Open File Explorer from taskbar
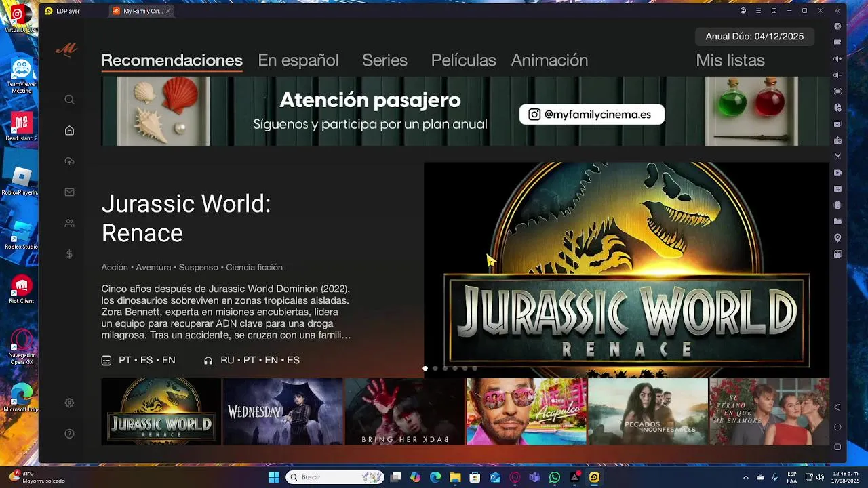This screenshot has height=488, width=868. tap(455, 477)
